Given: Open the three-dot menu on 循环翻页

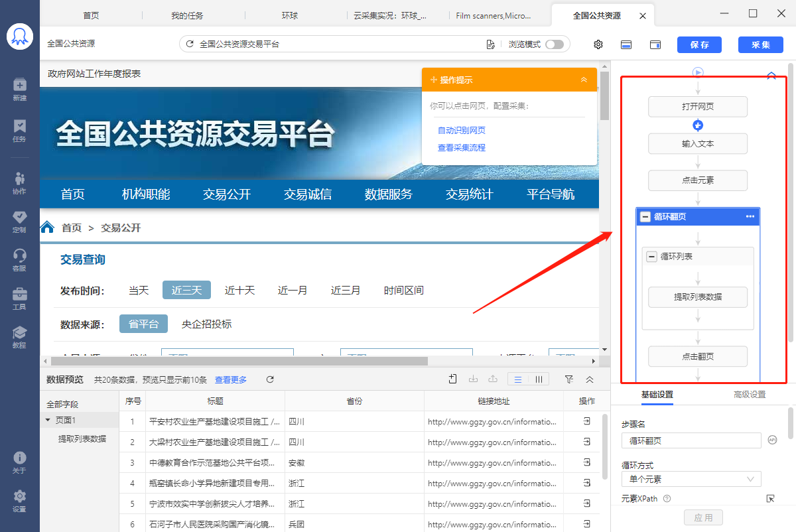Looking at the screenshot, I should [750, 216].
